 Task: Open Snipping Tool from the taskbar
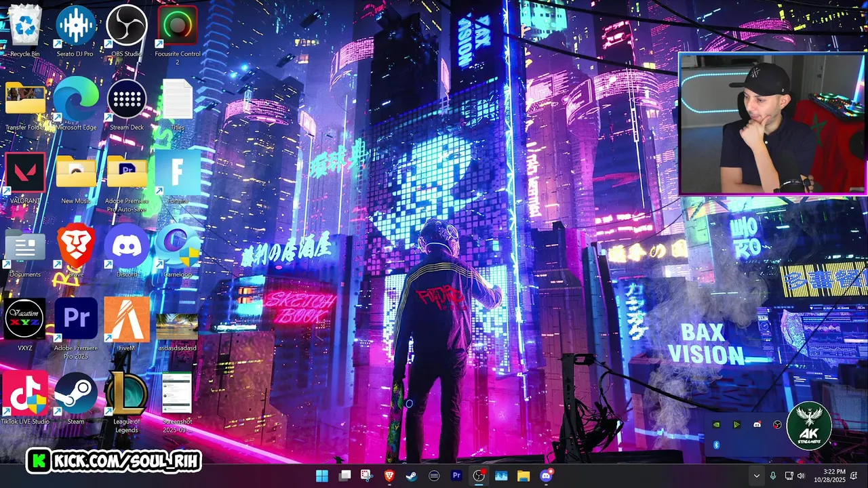click(x=367, y=476)
